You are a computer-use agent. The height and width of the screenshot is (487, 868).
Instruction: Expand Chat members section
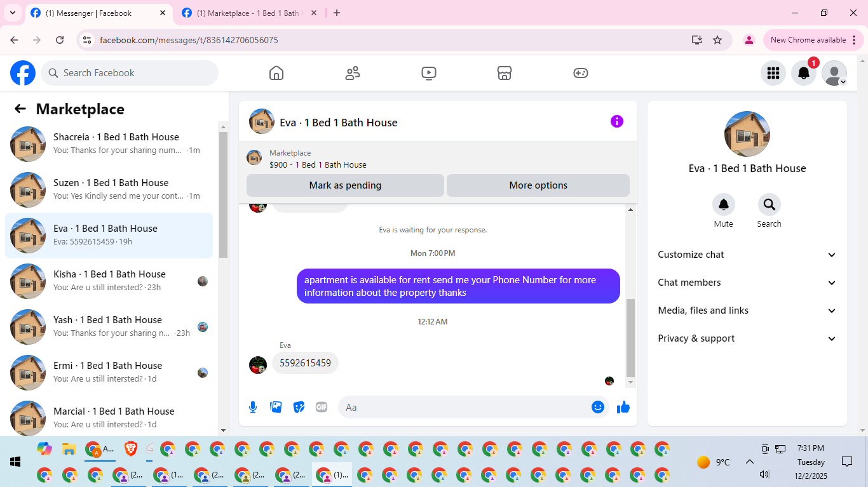click(x=747, y=283)
